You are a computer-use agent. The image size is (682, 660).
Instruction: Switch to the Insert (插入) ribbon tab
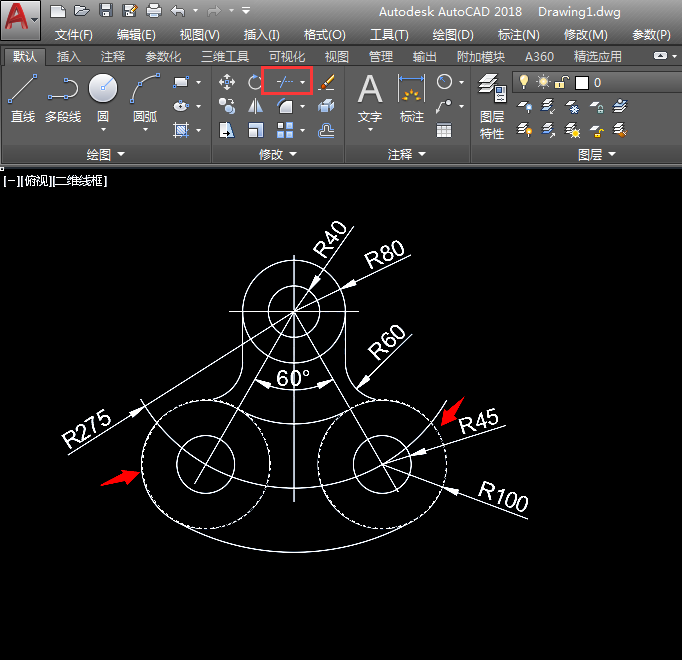click(69, 57)
